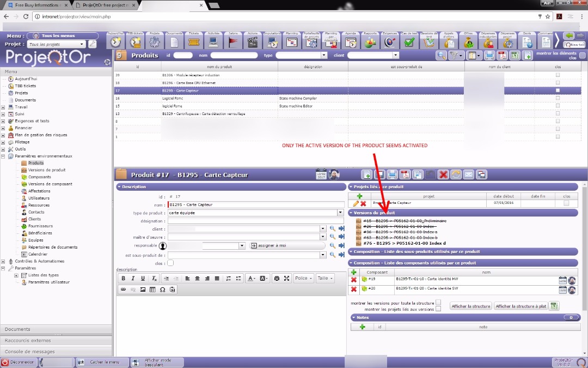Click the Déconnexion button
This screenshot has width=588, height=368.
click(x=19, y=363)
